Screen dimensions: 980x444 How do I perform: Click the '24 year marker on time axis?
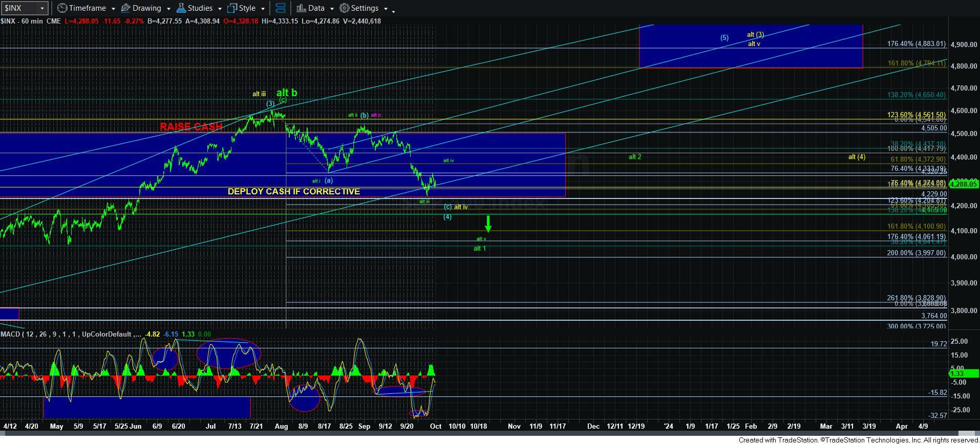668,426
